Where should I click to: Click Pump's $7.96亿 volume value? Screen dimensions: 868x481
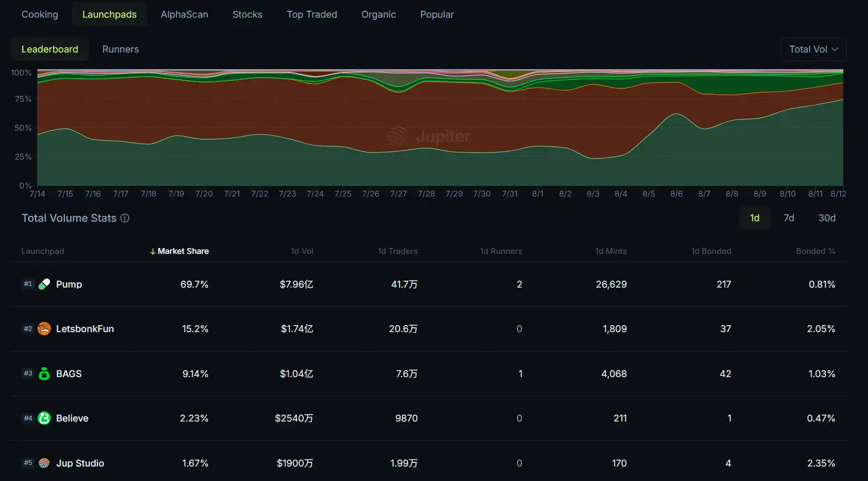pos(296,284)
